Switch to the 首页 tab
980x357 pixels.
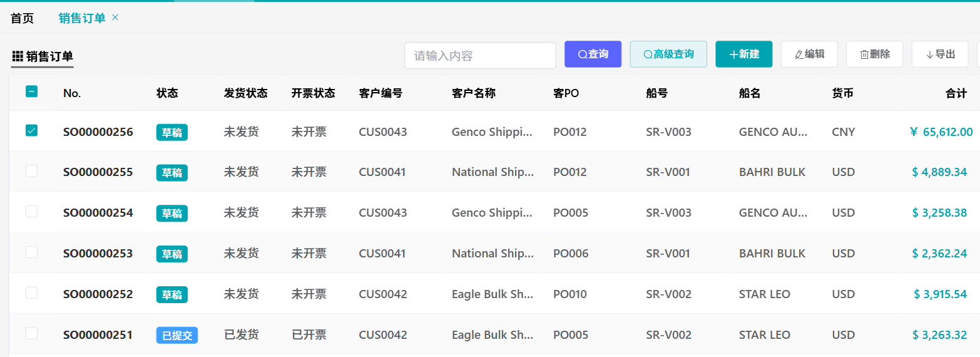point(23,18)
